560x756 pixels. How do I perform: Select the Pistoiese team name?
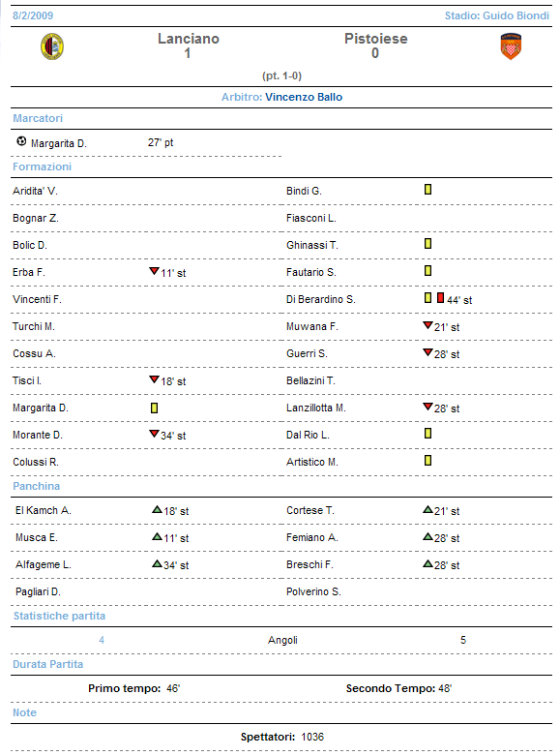point(376,39)
